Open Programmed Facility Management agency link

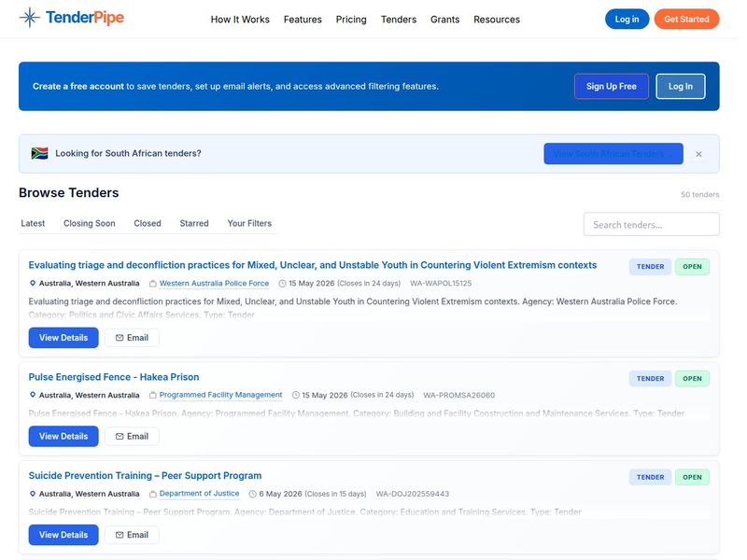(220, 395)
